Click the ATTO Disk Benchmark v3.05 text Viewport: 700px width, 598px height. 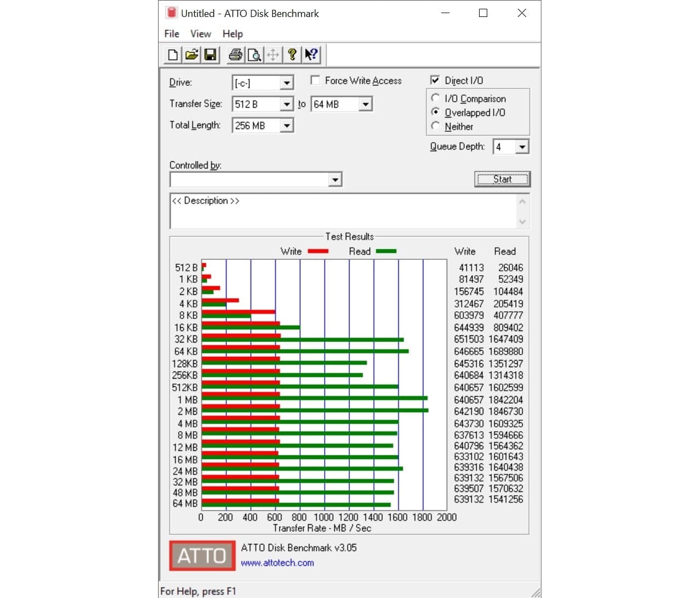tap(299, 548)
